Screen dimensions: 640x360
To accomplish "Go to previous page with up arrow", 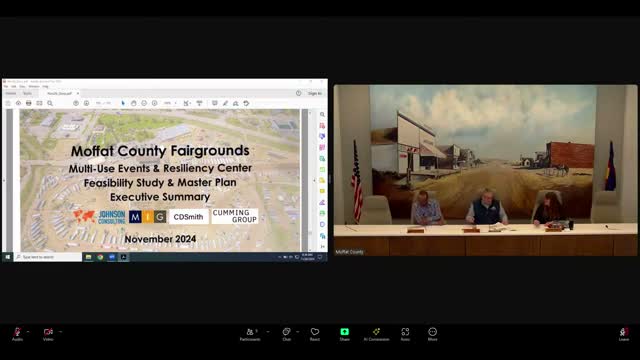I will coord(76,103).
